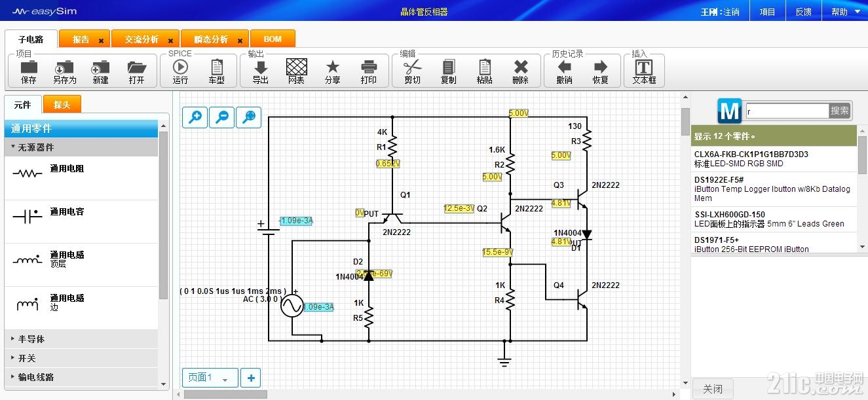Switch to the 报告 tab

[x=84, y=39]
